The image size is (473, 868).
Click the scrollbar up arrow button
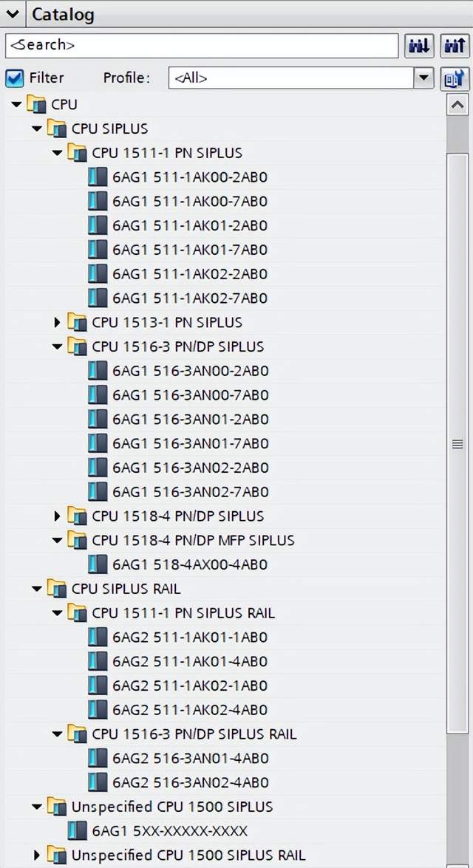click(457, 105)
